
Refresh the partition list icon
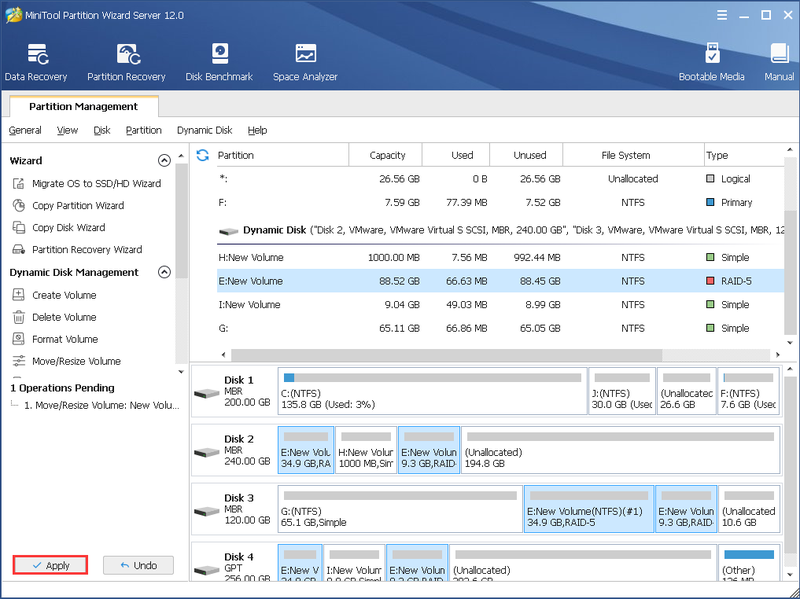click(x=203, y=155)
